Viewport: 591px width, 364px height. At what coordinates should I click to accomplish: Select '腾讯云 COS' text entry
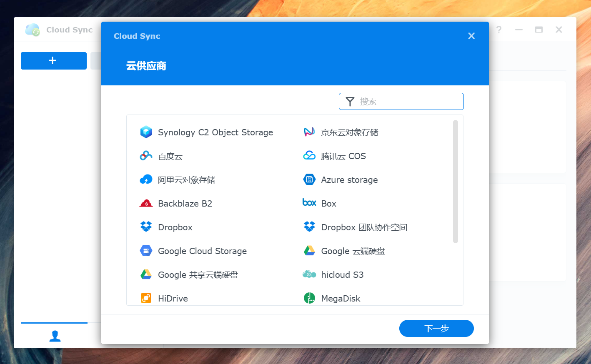coord(343,156)
